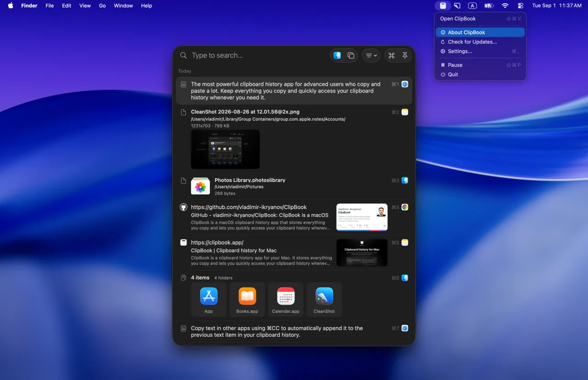Open the Help menu
This screenshot has width=588, height=380.
(x=147, y=6)
